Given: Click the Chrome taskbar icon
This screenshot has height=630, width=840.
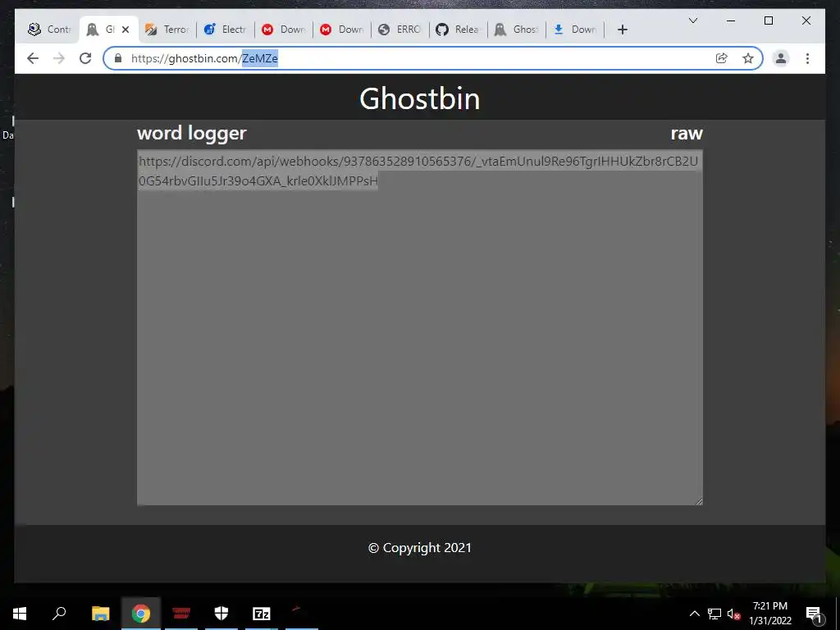Looking at the screenshot, I should pos(141,614).
